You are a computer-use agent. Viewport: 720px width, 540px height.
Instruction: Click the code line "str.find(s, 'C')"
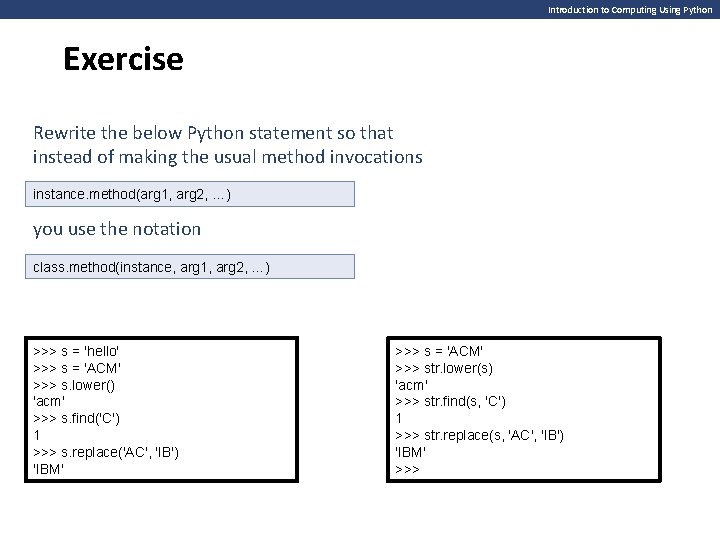click(450, 401)
